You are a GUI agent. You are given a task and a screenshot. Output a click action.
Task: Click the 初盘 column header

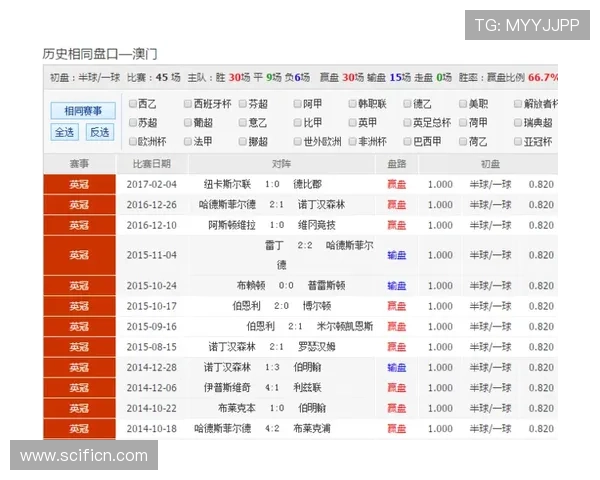[490, 164]
